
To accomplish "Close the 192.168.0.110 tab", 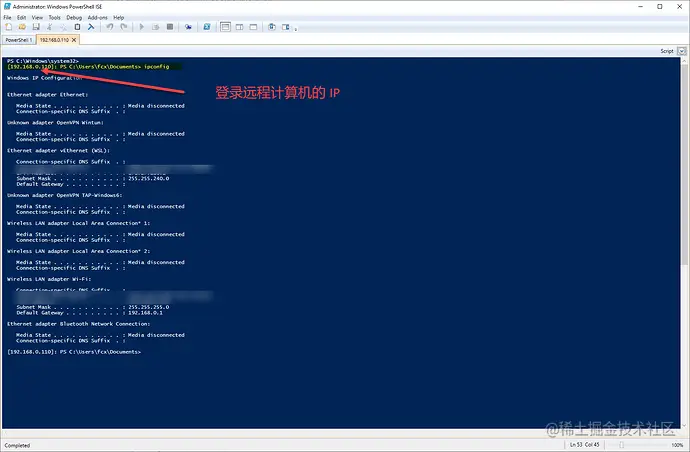I will [74, 40].
